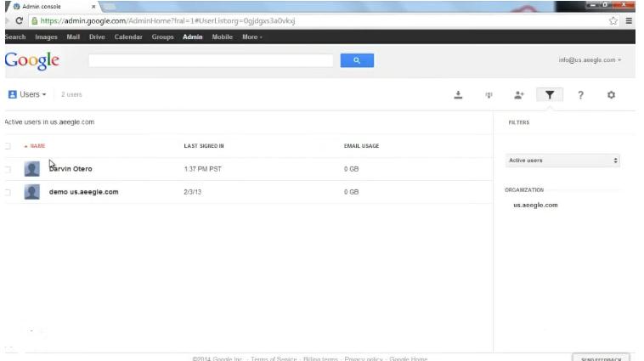Screen dimensions: 644x361
Task: Open the info@us.aeegle.com account menu
Action: [x=590, y=60]
